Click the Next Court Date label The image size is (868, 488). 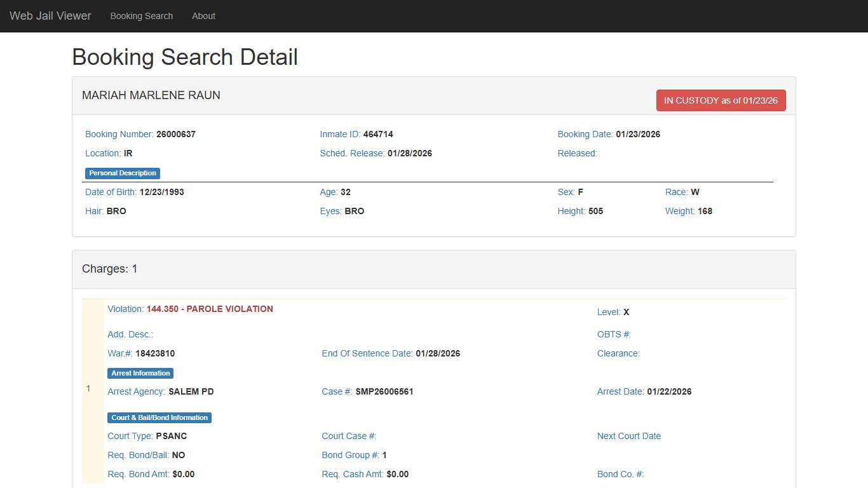(629, 436)
